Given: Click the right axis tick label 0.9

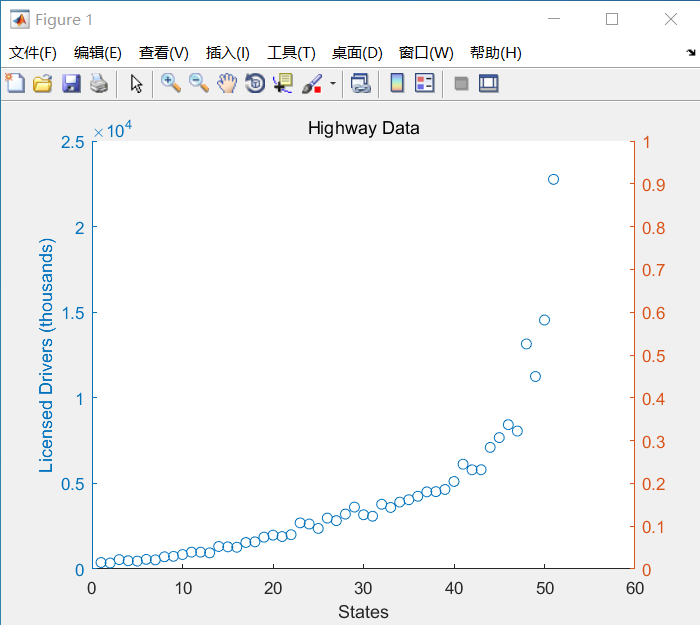Looking at the screenshot, I should [x=654, y=185].
